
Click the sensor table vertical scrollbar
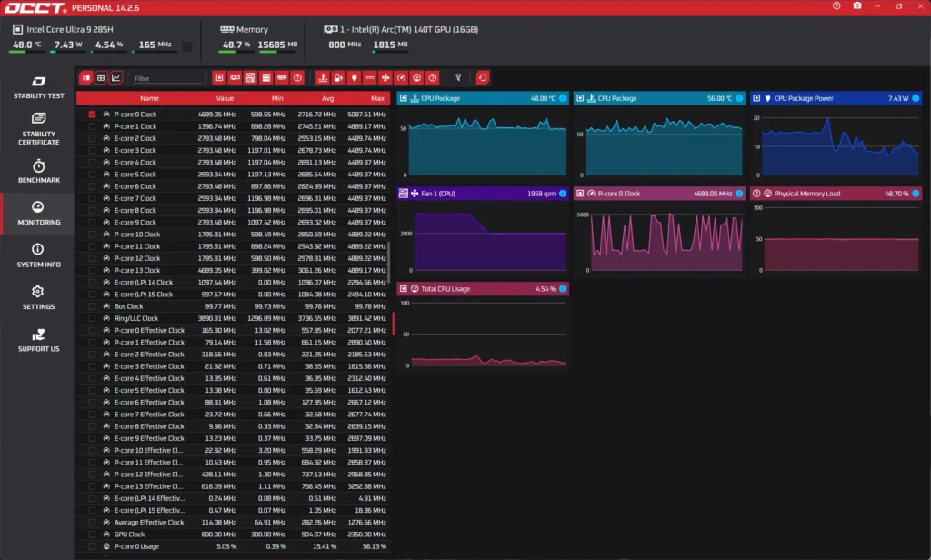389,261
